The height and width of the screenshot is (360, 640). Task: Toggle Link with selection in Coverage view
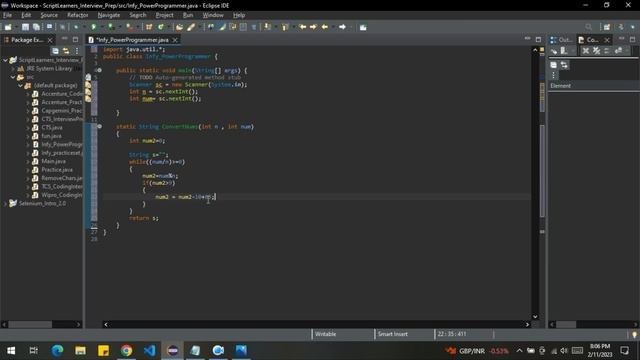564,65
